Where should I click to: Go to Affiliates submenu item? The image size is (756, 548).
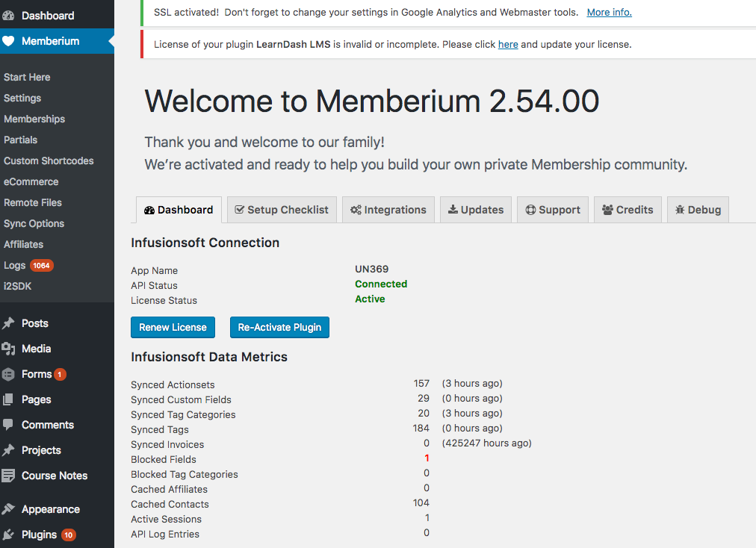click(x=23, y=244)
